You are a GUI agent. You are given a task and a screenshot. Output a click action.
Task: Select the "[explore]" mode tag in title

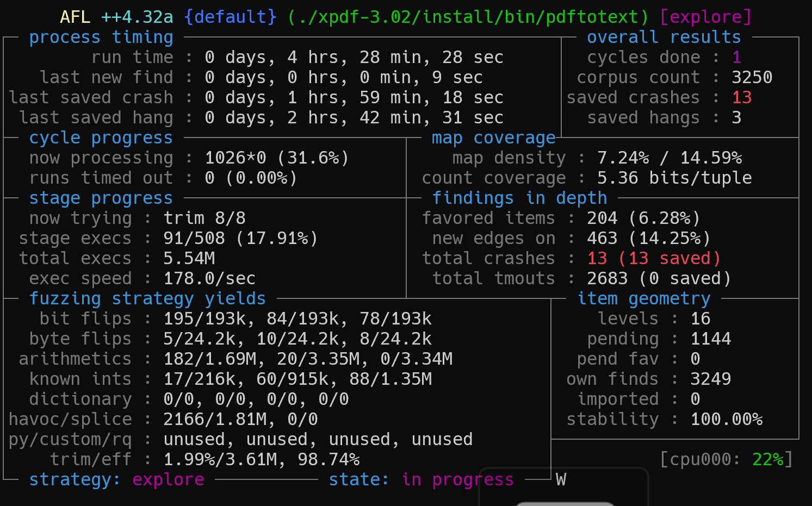click(x=705, y=17)
